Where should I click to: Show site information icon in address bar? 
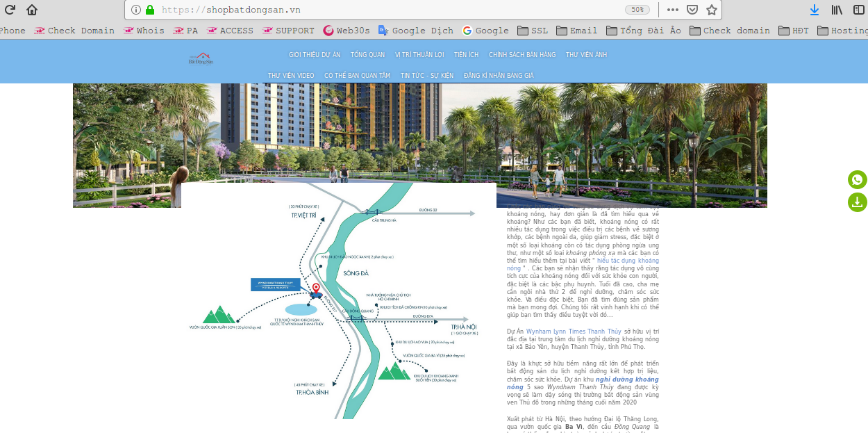tap(135, 10)
